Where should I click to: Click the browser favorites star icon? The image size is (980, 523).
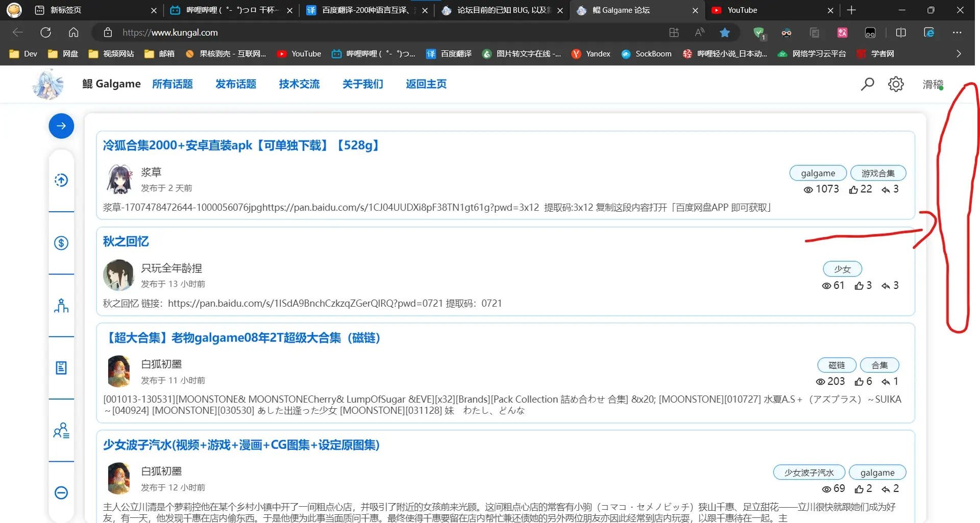click(x=725, y=33)
